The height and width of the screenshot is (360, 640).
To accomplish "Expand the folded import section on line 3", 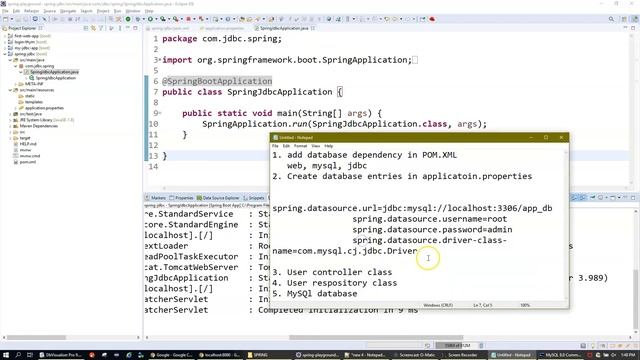I will (160, 60).
